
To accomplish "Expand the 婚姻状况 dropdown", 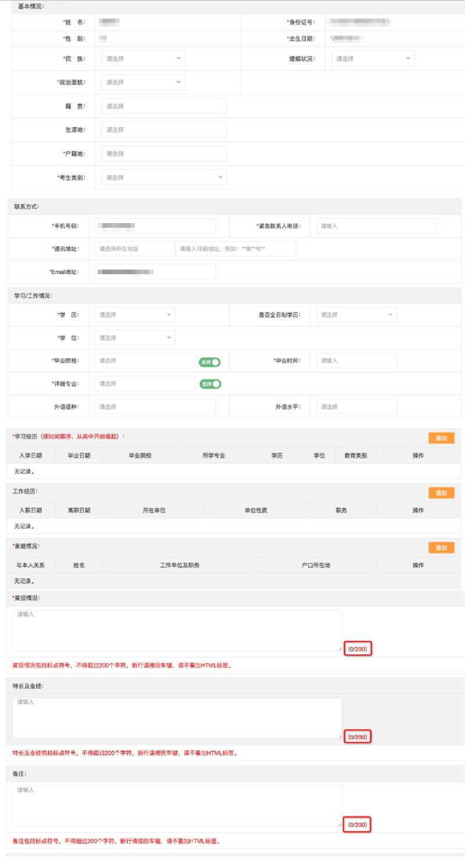I will pos(373,59).
